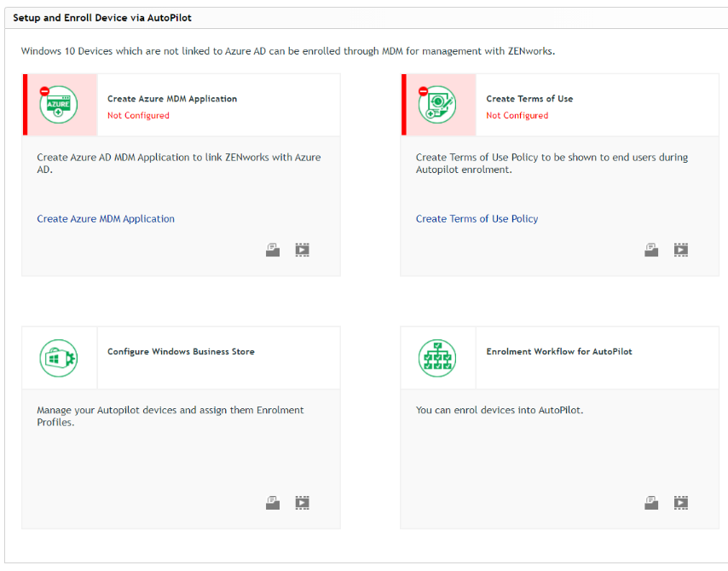Screen dimensions: 728x571
Task: Click Not Configured status under Azure MDM Application
Action: point(138,116)
